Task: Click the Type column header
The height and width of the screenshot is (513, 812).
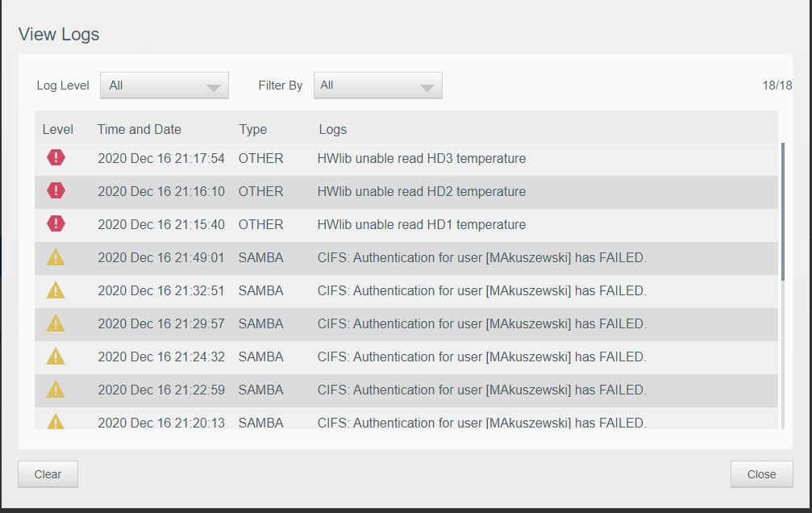Action: click(252, 129)
